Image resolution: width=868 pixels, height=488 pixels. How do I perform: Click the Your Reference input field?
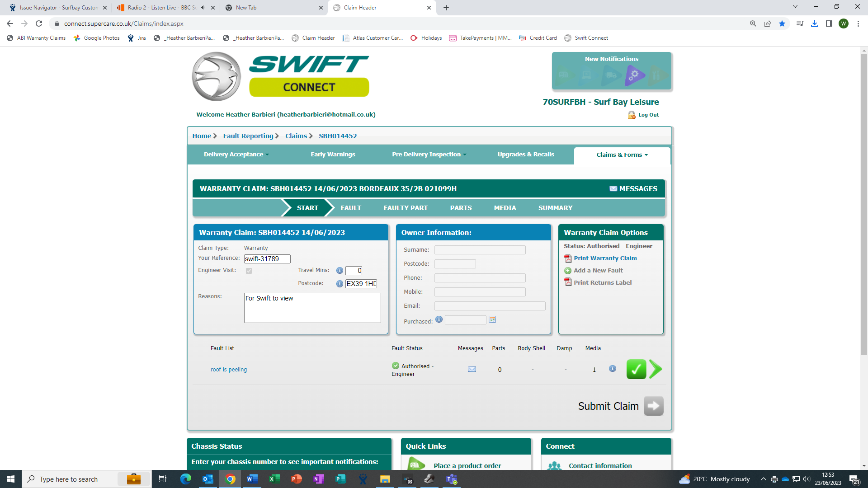point(267,259)
